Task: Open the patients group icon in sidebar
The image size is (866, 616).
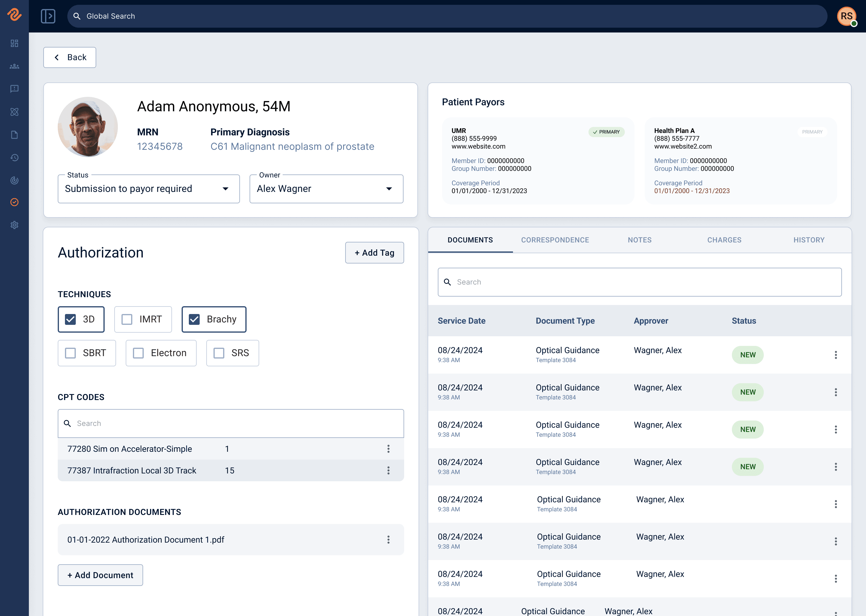Action: [14, 66]
